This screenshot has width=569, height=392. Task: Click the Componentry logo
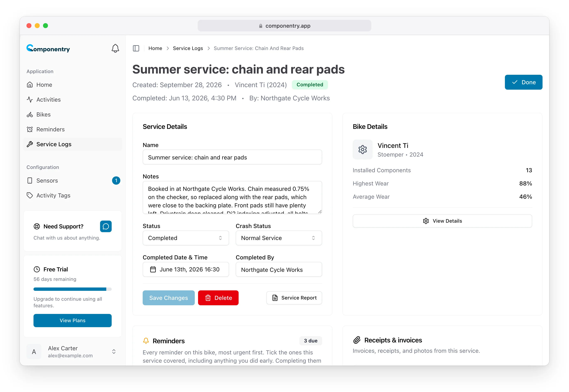click(48, 48)
